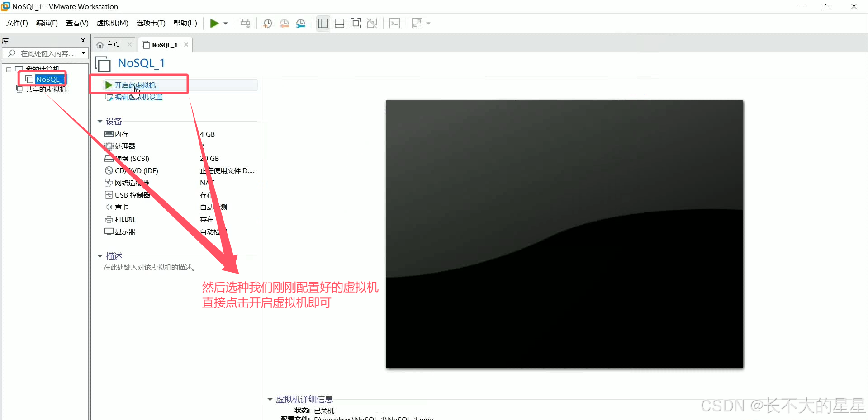868x420 pixels.
Task: Collapse the 我的计算机 tree node
Action: pyautogui.click(x=9, y=70)
